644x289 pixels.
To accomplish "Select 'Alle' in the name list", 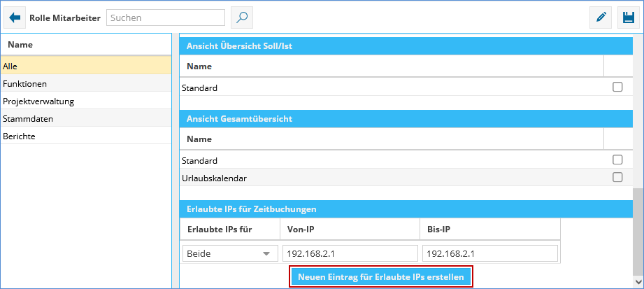I will coord(85,66).
